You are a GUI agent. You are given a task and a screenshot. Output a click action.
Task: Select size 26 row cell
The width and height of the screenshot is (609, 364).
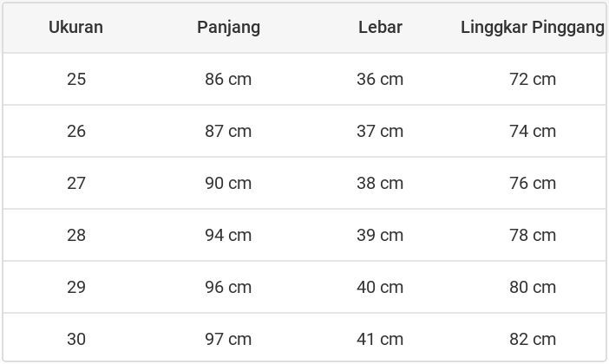pyautogui.click(x=76, y=131)
